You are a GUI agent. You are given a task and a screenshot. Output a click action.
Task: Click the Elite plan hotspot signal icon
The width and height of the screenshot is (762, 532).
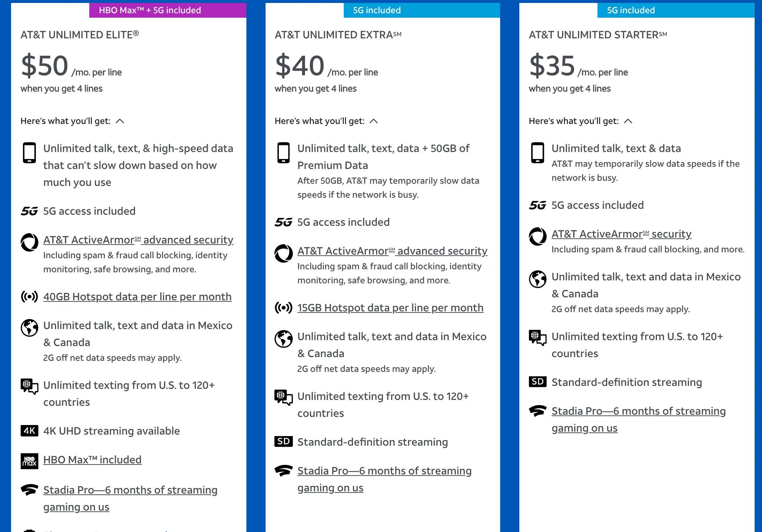pyautogui.click(x=30, y=297)
